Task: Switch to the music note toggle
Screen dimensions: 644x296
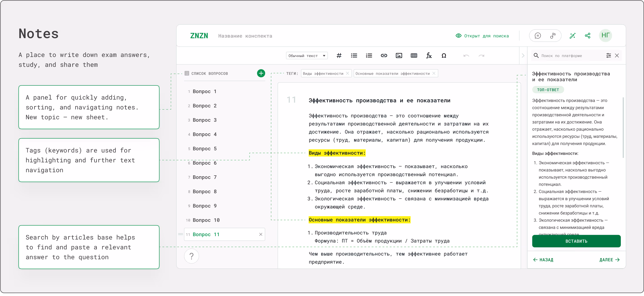Action: tap(553, 36)
